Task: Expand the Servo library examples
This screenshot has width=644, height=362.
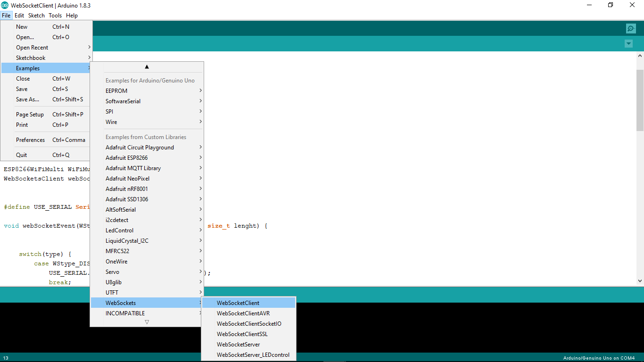Action: point(112,271)
